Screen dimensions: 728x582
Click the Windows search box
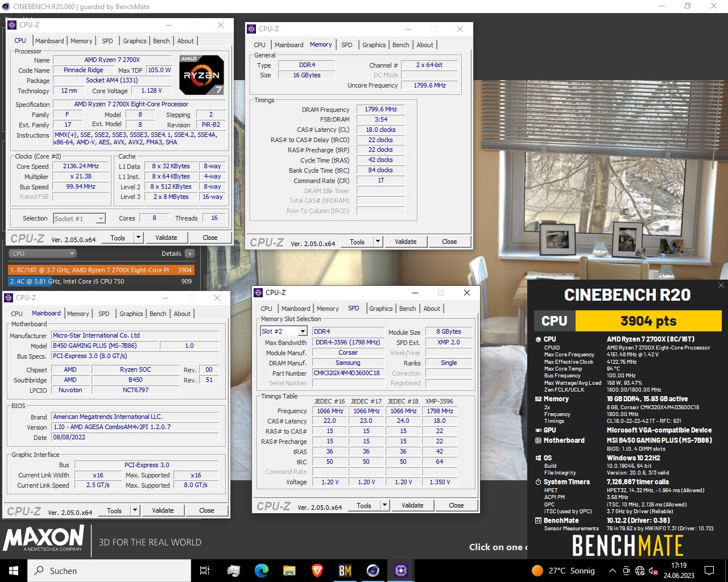pos(109,571)
